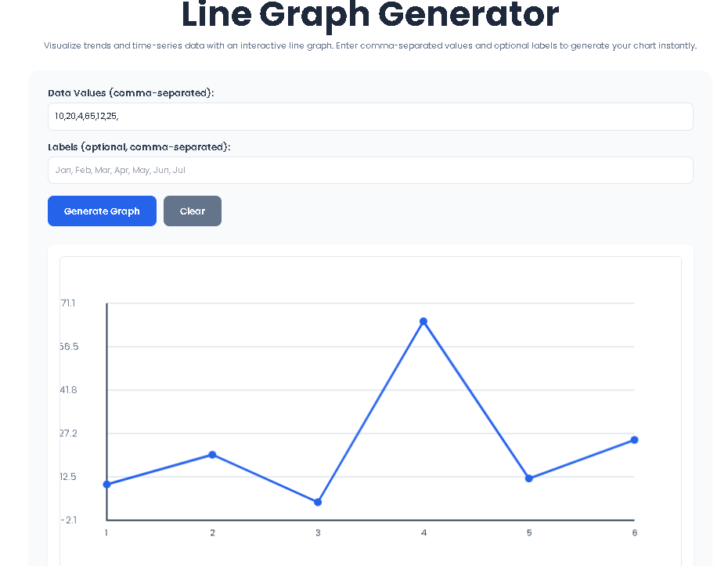Select the highest peak marker on the line
This screenshot has width=728, height=566.
pyautogui.click(x=423, y=321)
